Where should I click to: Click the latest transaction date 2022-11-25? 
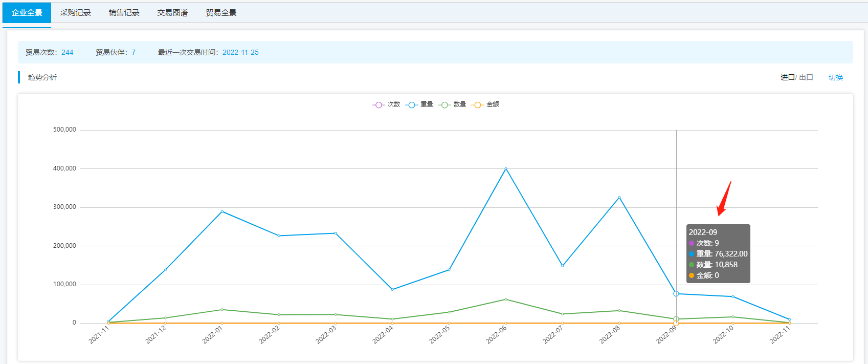240,52
